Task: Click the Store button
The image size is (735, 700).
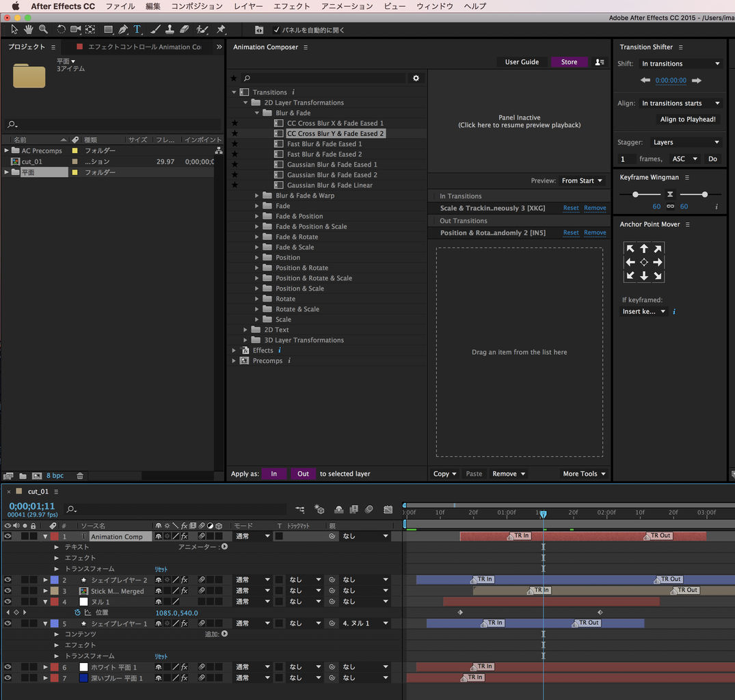Action: point(569,62)
